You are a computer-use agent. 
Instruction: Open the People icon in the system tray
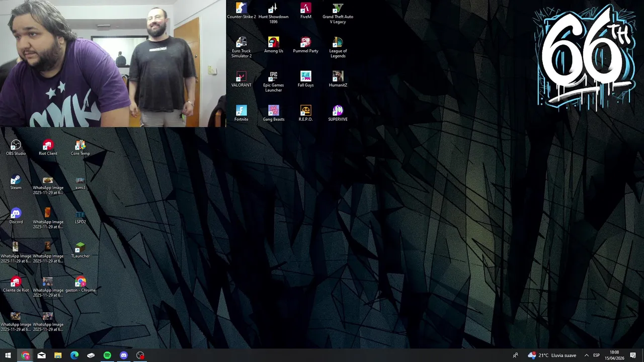515,355
